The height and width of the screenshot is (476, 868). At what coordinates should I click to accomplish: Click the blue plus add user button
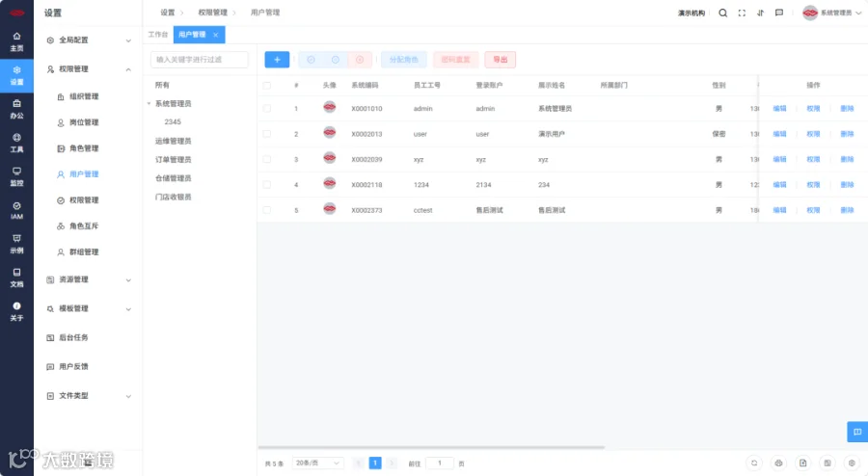tap(277, 59)
